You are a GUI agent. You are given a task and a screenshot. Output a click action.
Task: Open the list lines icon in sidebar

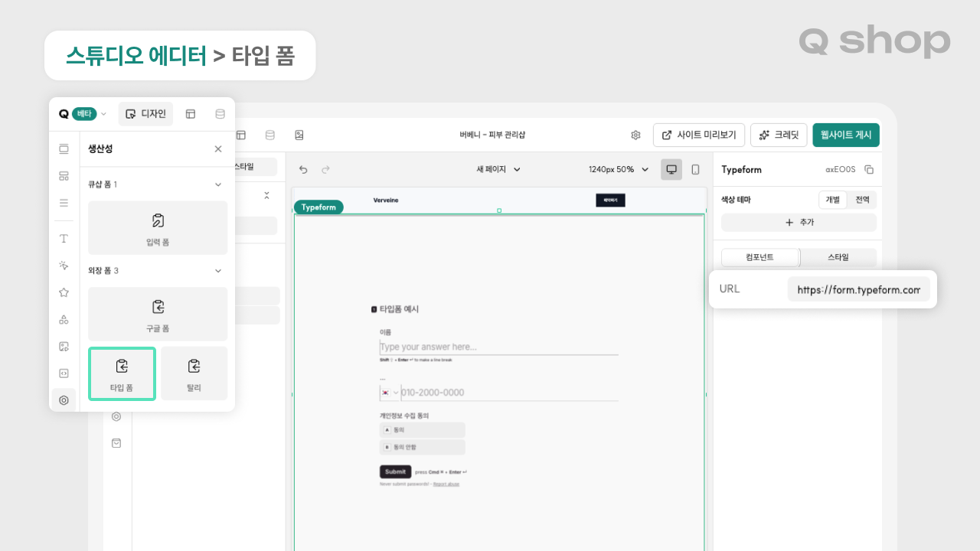64,203
